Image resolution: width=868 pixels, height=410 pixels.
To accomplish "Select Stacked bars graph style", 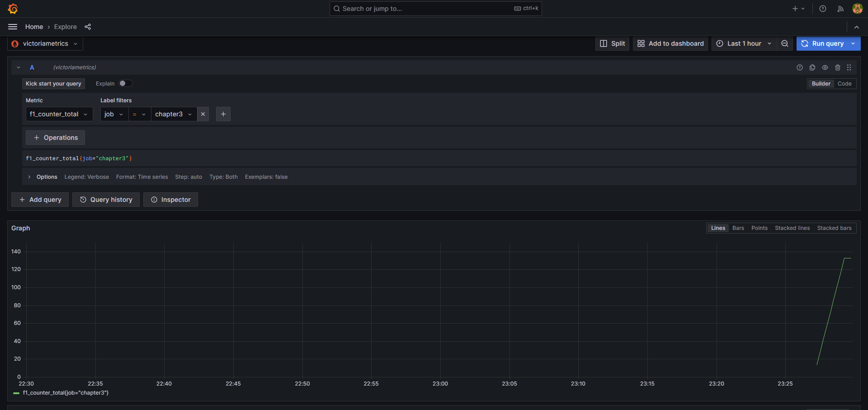I will 834,228.
